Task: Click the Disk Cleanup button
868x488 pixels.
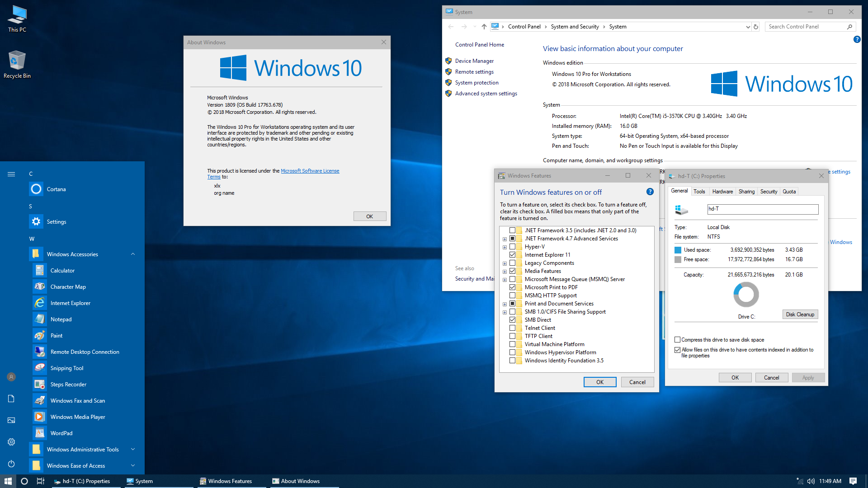Action: coord(800,314)
